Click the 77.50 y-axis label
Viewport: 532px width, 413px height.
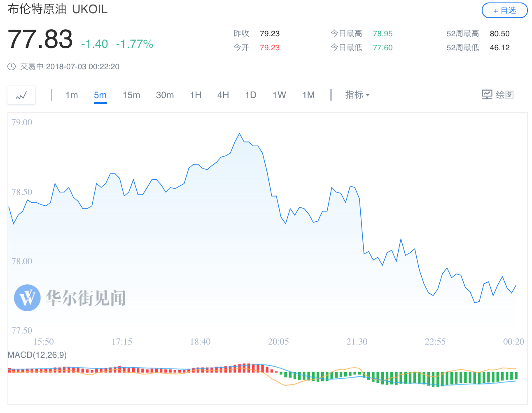pyautogui.click(x=22, y=331)
